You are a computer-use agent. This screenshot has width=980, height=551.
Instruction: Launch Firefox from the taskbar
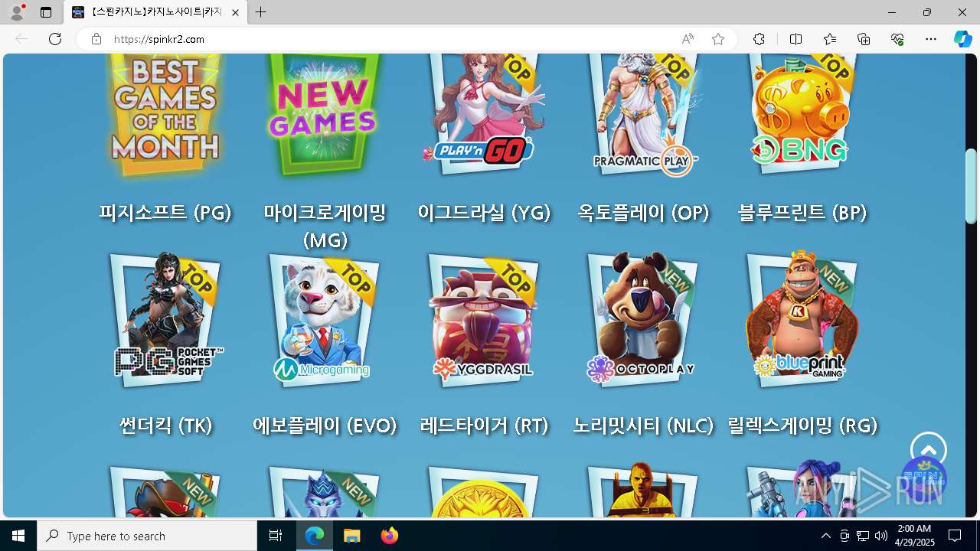pyautogui.click(x=390, y=536)
